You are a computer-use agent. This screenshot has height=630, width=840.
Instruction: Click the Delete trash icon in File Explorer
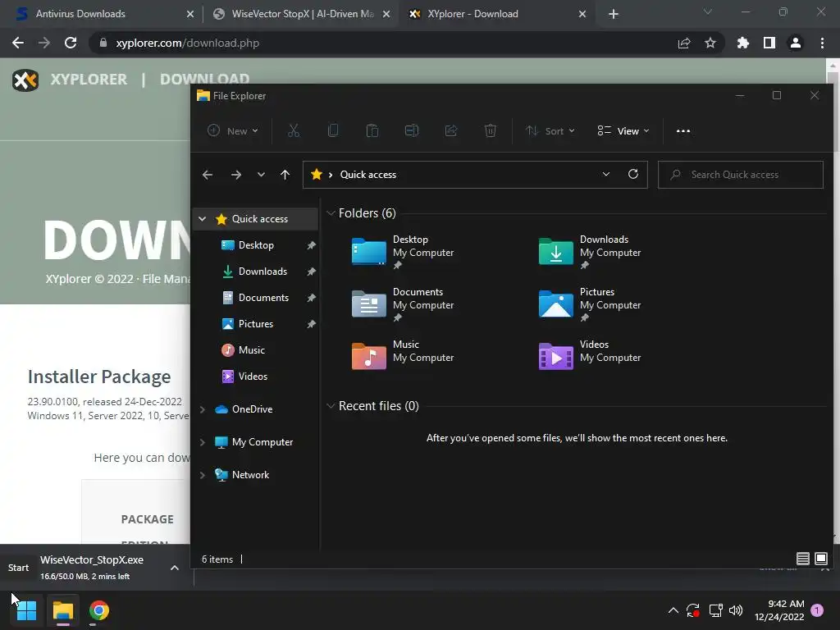[x=491, y=130]
